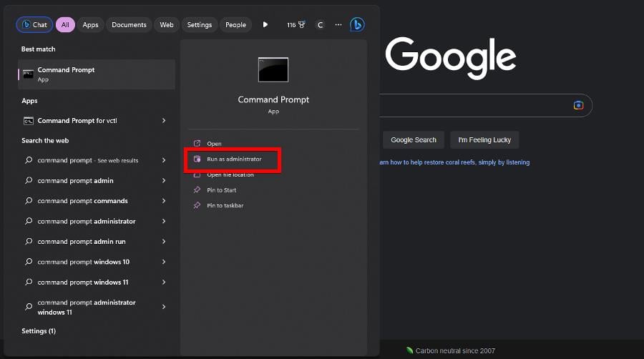Viewport: 644px width, 359px height.
Task: Click search icon beside single-line 'command prompt administrator'
Action: point(29,221)
